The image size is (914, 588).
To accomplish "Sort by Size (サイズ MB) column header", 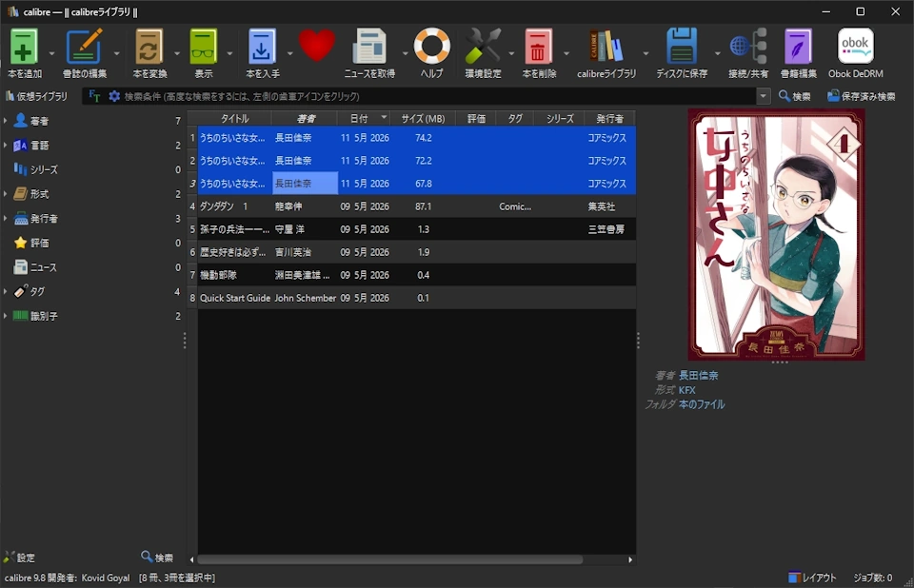I will [x=423, y=118].
